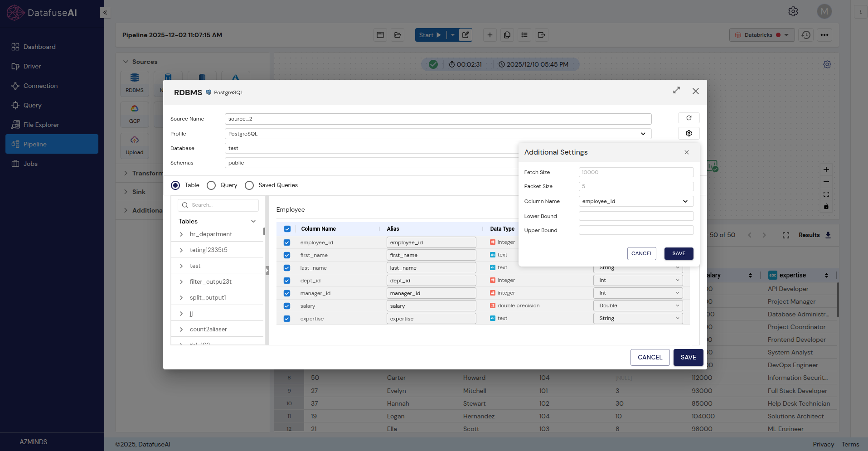Click the gear settings icon beside Profile
Screen dimensions: 868x451
tap(689, 133)
